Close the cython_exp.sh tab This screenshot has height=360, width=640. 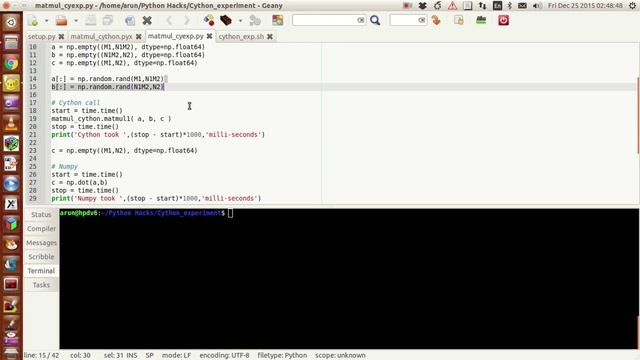pyautogui.click(x=270, y=36)
